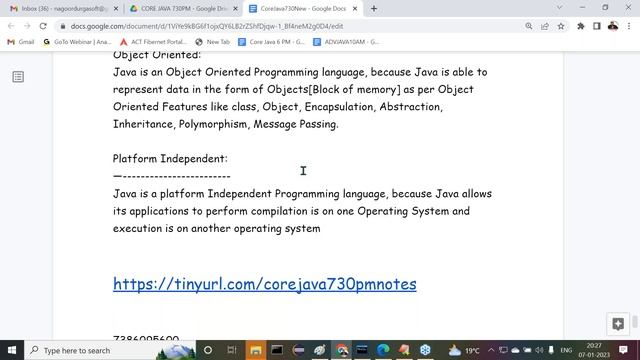The height and width of the screenshot is (360, 640).
Task: Open the notification center icon
Action: click(x=623, y=350)
